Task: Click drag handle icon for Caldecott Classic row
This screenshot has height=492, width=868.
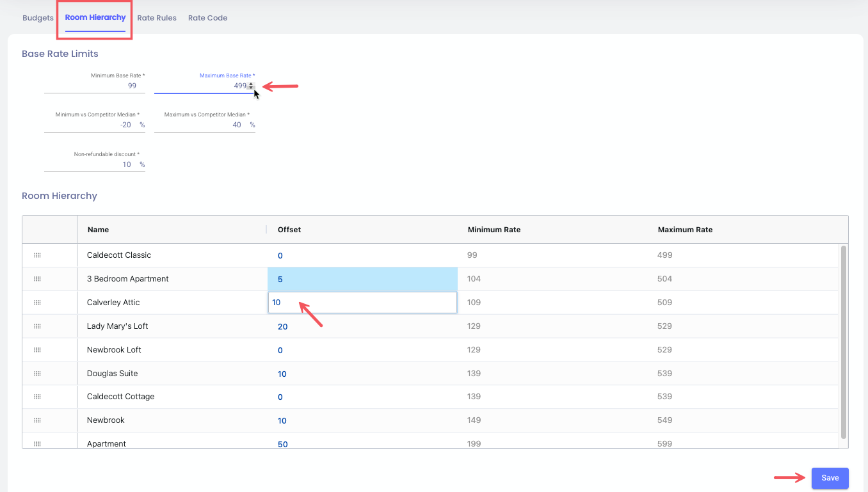Action: click(37, 255)
